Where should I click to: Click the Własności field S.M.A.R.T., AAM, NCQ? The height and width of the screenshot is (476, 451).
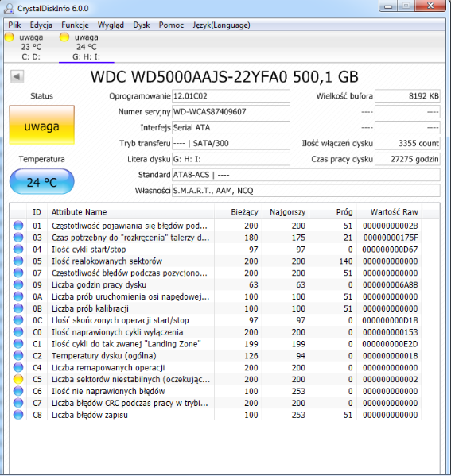[306, 191]
